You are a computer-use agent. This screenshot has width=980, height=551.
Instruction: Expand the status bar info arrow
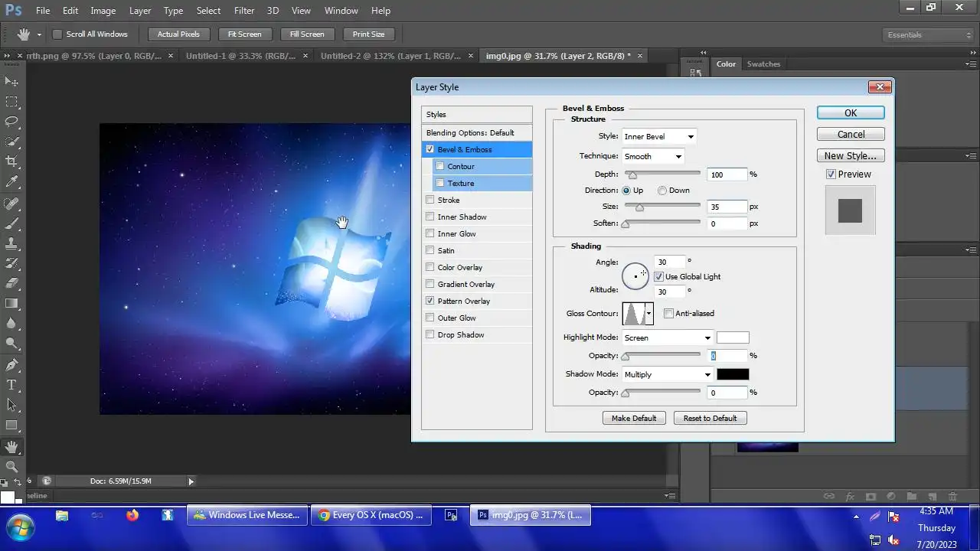tap(191, 481)
